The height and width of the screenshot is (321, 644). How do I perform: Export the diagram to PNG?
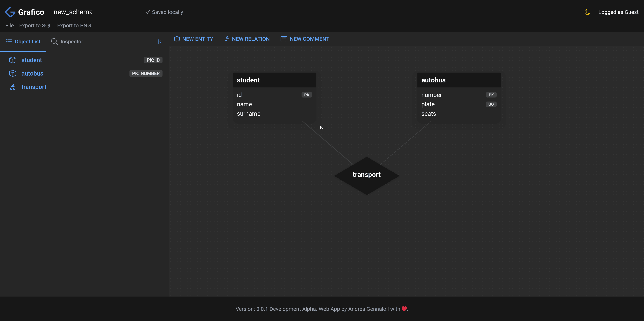tap(74, 25)
